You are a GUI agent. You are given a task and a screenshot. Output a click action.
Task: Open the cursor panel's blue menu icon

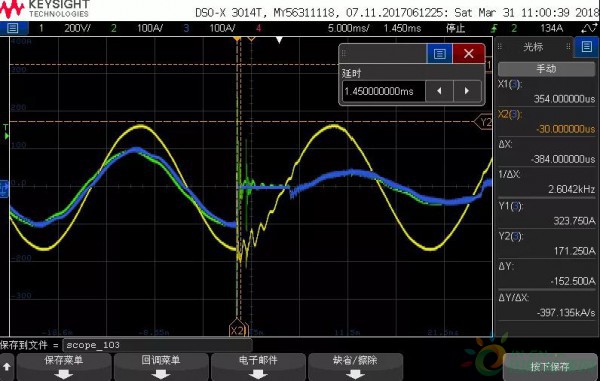pos(587,47)
